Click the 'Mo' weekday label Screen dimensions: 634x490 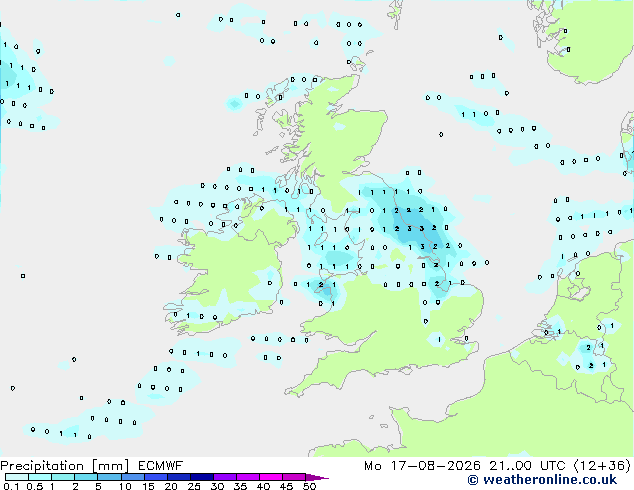[x=372, y=466]
